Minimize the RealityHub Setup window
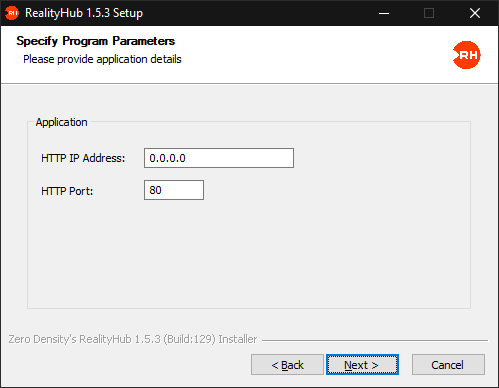Image resolution: width=499 pixels, height=388 pixels. click(x=384, y=13)
